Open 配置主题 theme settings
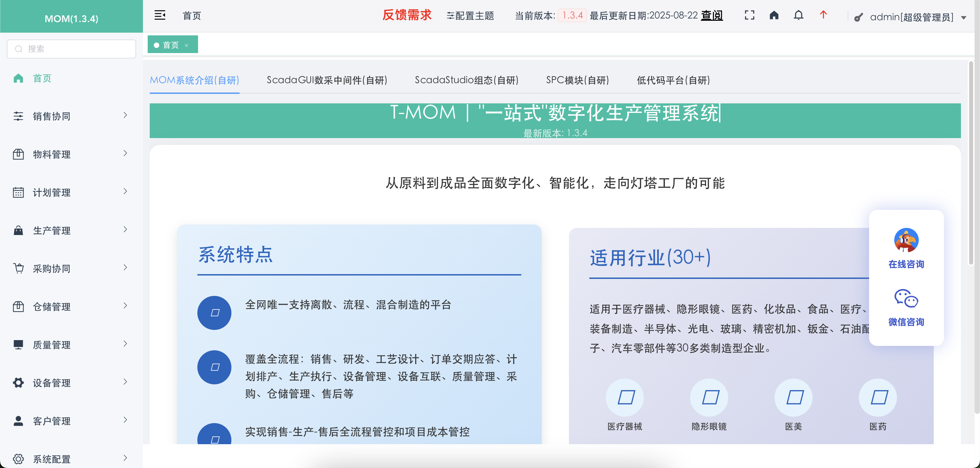Screen dimensions: 980x468 (470, 16)
